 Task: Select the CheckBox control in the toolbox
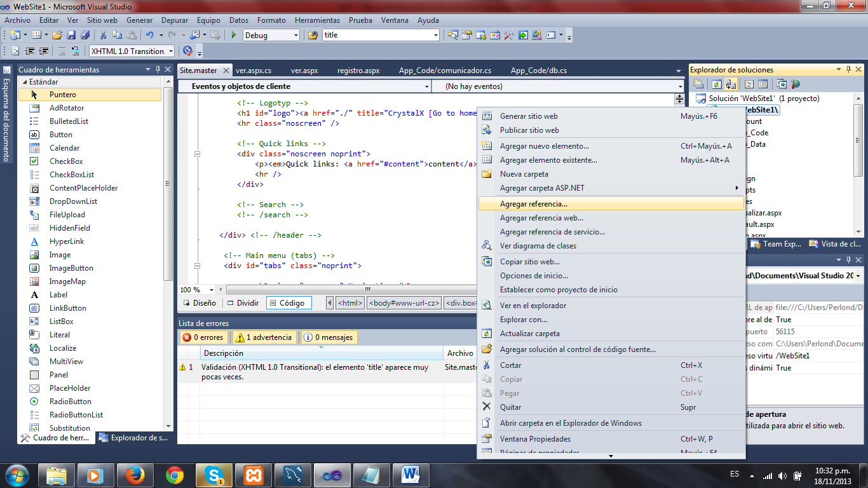pyautogui.click(x=66, y=161)
